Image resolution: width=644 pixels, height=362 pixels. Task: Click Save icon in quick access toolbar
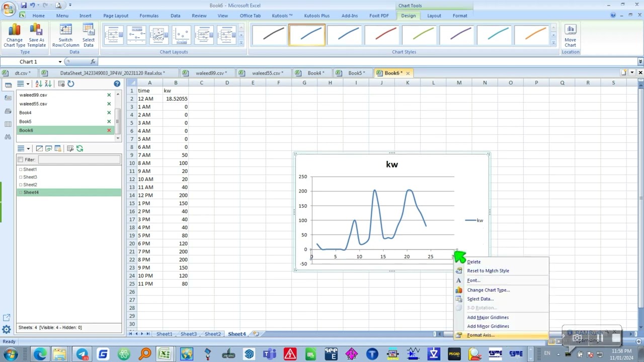(x=23, y=5)
